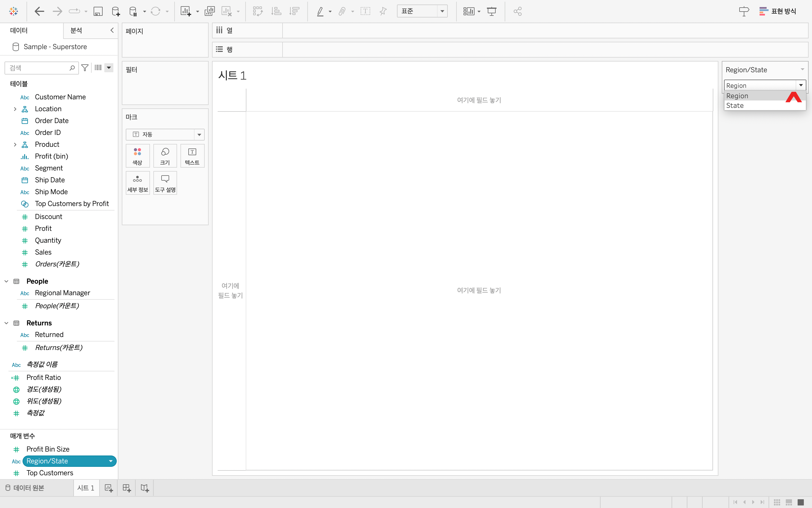Click the Show mark labels icon
Viewport: 812px width, 508px height.
click(365, 11)
